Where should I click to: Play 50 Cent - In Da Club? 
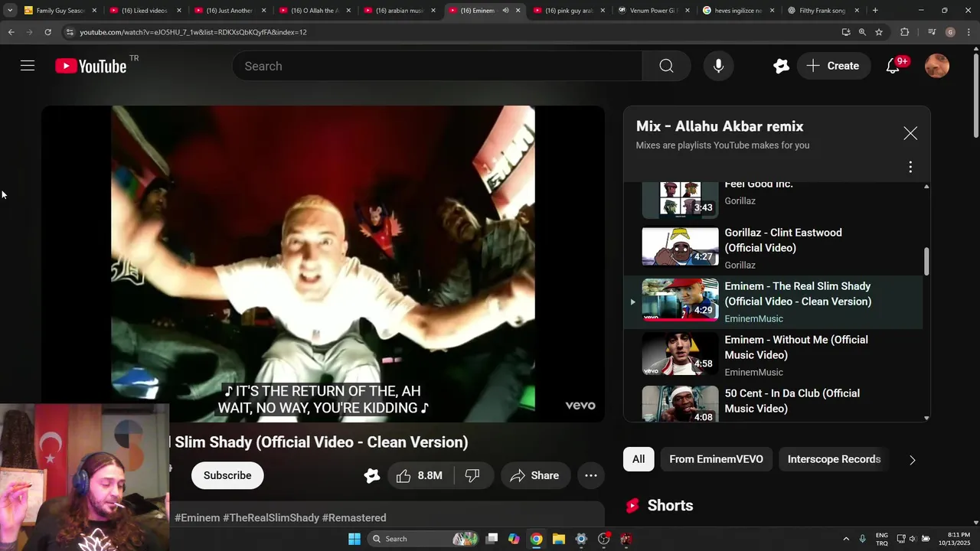pyautogui.click(x=773, y=403)
